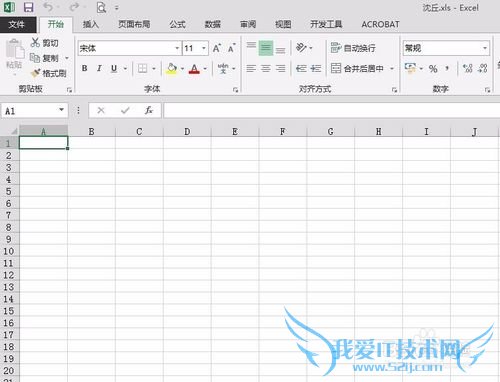Expand the 合并后居中 dropdown arrow

[x=392, y=68]
